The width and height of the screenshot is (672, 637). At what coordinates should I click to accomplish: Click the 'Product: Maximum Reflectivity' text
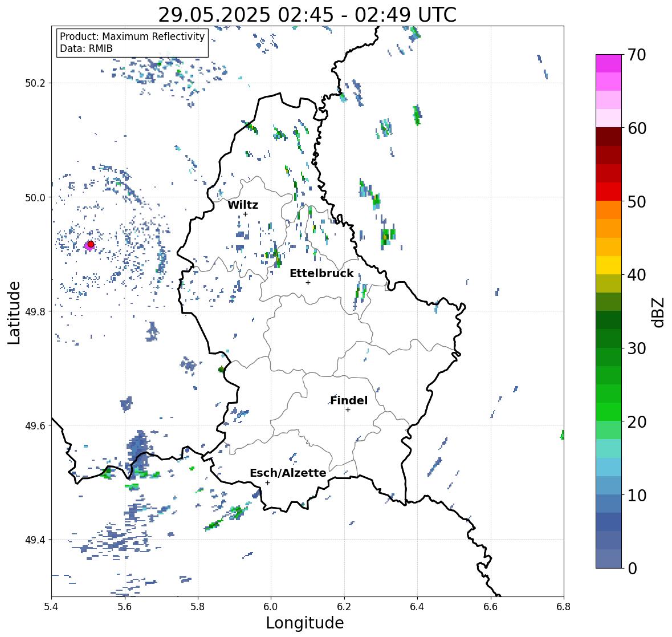pos(132,36)
